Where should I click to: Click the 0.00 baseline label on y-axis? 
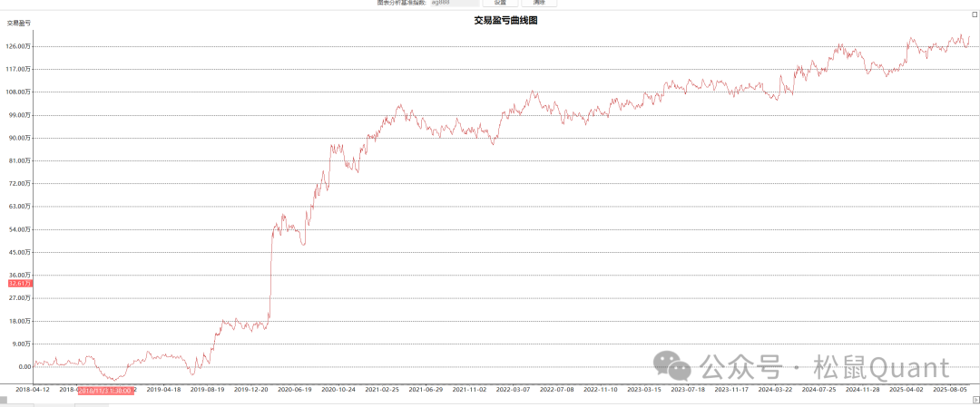coord(24,366)
